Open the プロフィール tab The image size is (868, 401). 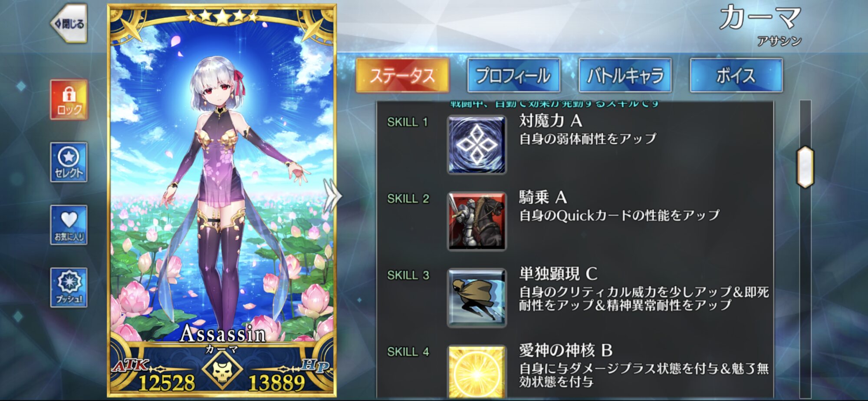point(514,76)
